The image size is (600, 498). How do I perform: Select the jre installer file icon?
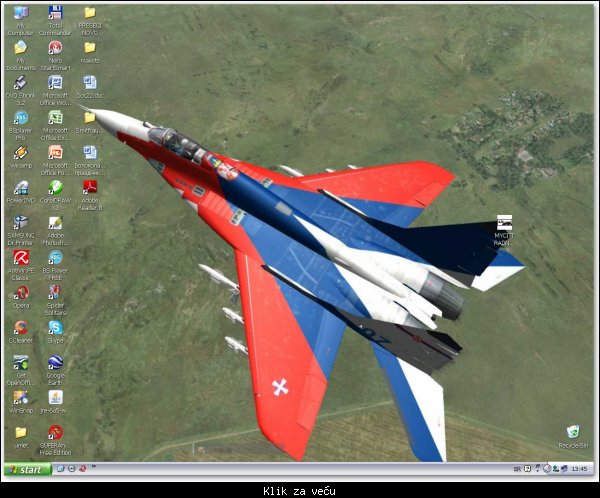55,402
